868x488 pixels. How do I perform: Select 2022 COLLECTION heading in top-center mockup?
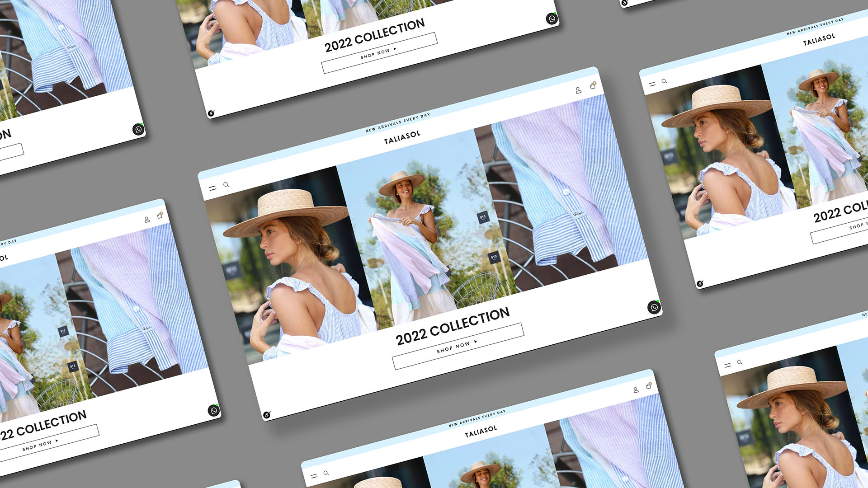(375, 35)
